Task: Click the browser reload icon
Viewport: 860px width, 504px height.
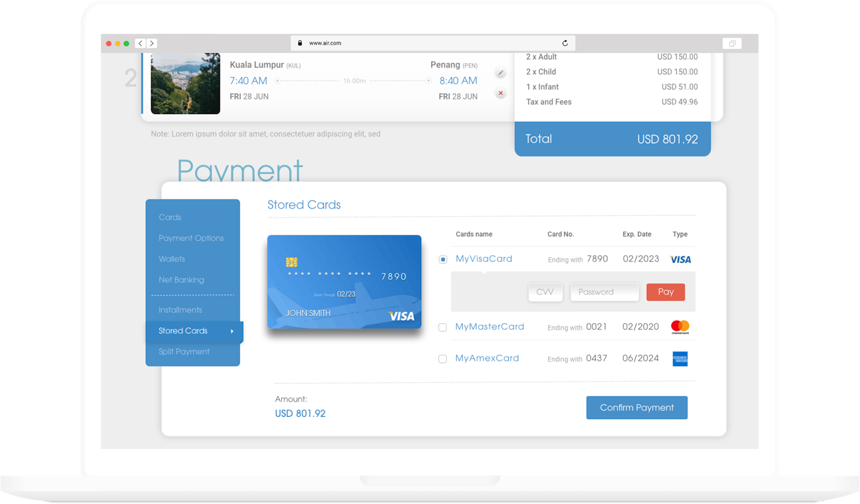Action: [565, 43]
